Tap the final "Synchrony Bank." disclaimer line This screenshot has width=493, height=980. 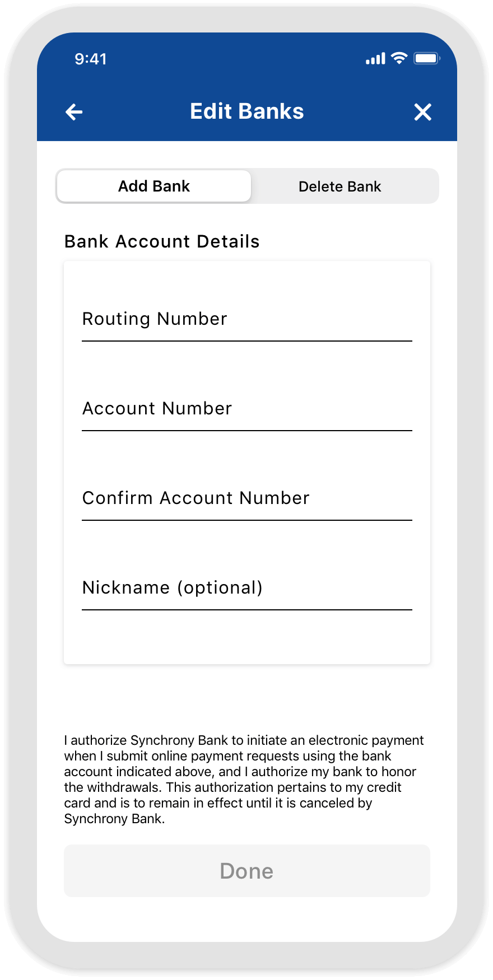pos(114,819)
